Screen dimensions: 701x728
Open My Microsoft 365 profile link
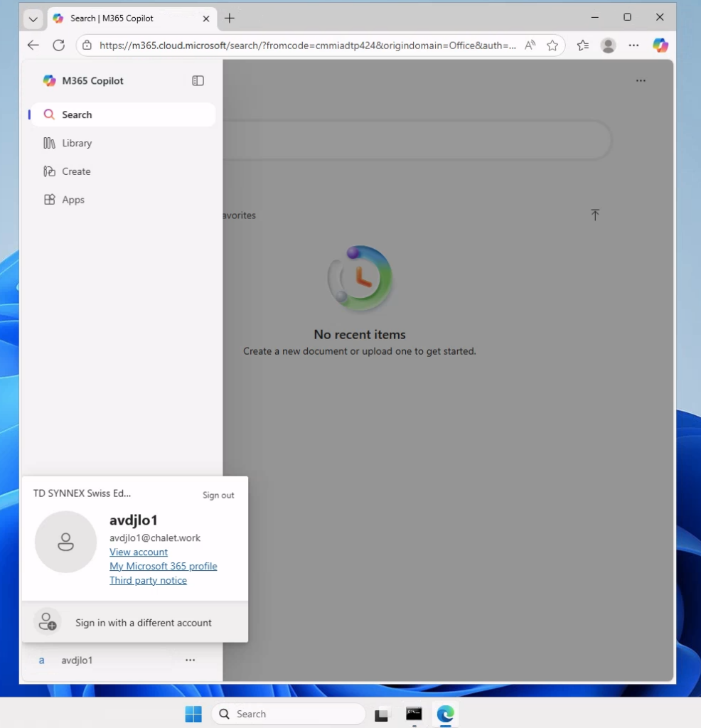(x=163, y=567)
